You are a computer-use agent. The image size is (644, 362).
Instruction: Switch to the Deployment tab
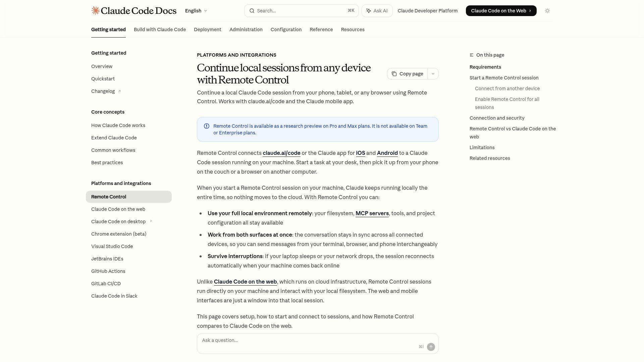pos(208,29)
